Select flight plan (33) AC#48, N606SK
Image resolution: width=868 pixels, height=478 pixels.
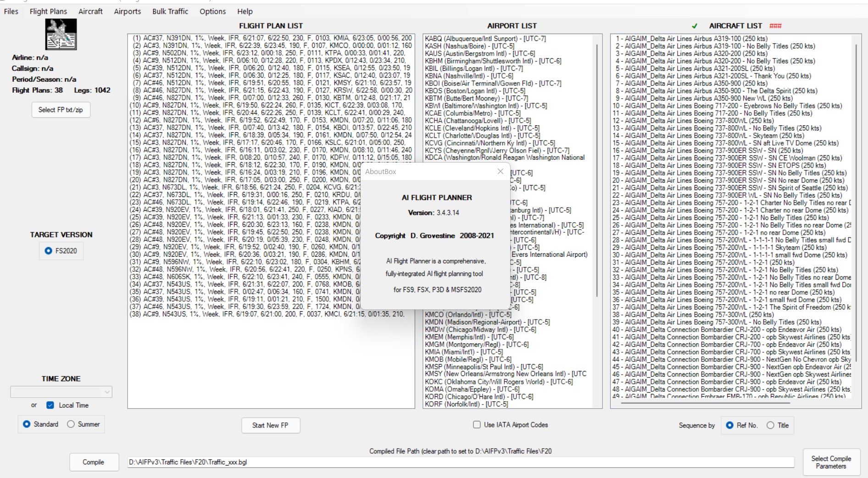tap(246, 277)
